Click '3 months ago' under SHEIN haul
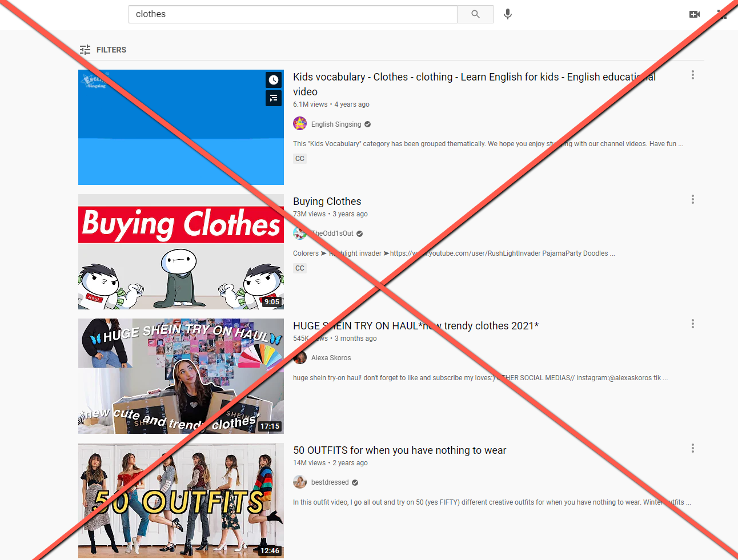The width and height of the screenshot is (738, 560). (x=356, y=339)
